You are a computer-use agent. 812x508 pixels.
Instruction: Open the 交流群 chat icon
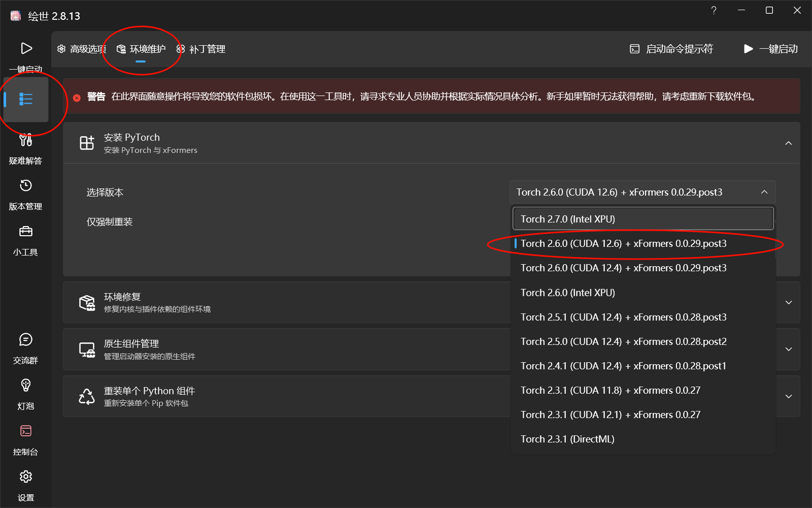point(26,340)
